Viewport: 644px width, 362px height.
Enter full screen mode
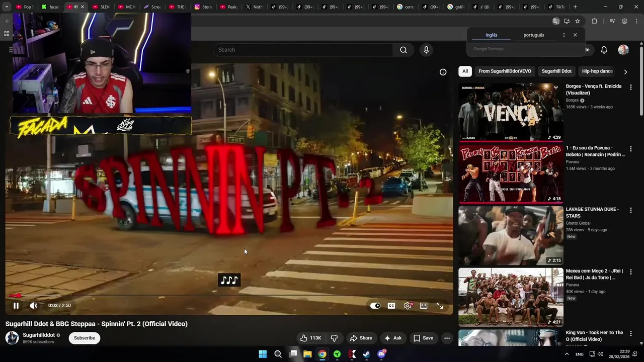point(440,306)
